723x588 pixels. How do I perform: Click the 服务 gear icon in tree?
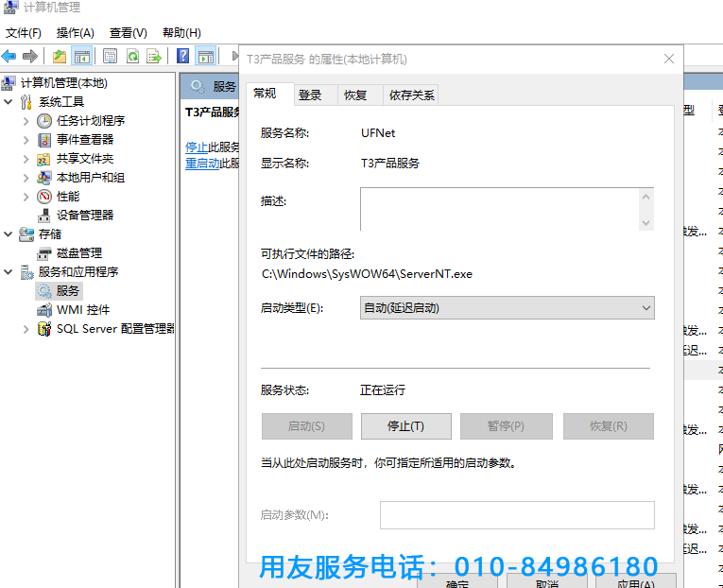pos(44,291)
